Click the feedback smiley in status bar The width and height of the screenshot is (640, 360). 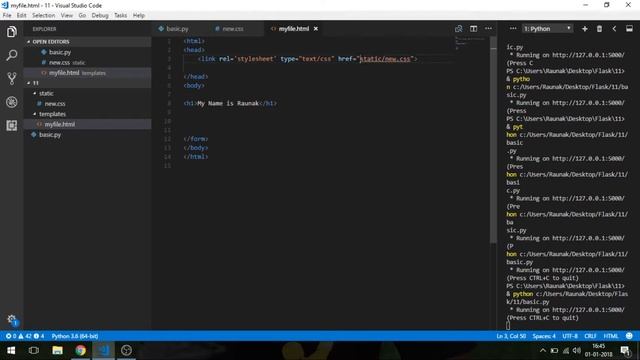click(629, 336)
